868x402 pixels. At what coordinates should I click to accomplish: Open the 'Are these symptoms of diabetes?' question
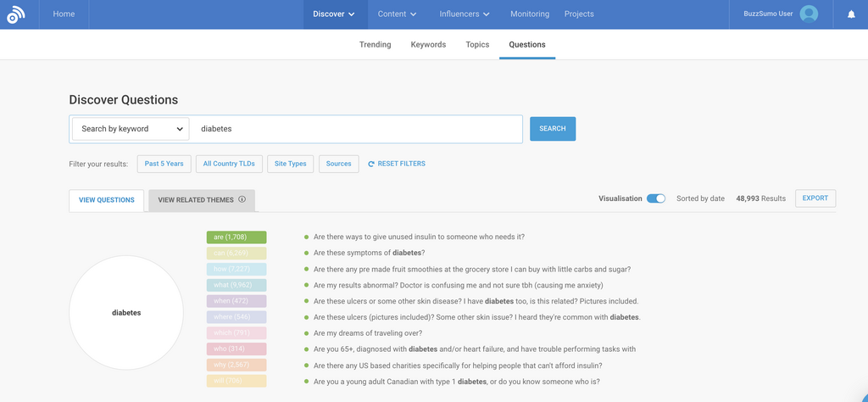coord(369,253)
